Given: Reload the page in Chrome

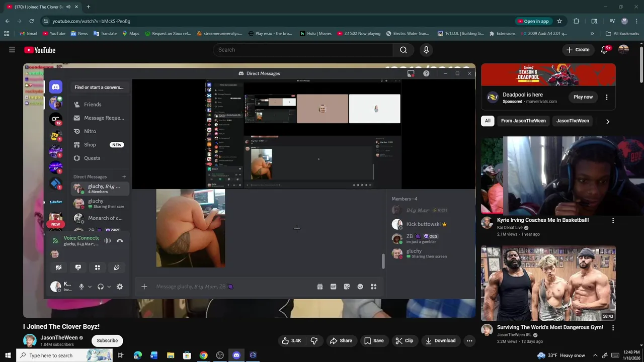Looking at the screenshot, I should pos(31,21).
